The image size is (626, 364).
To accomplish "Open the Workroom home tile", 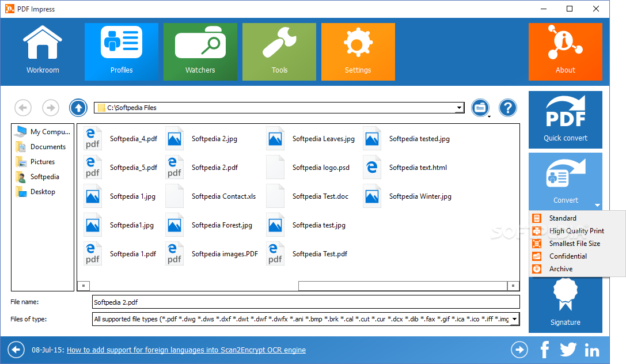I will (43, 51).
